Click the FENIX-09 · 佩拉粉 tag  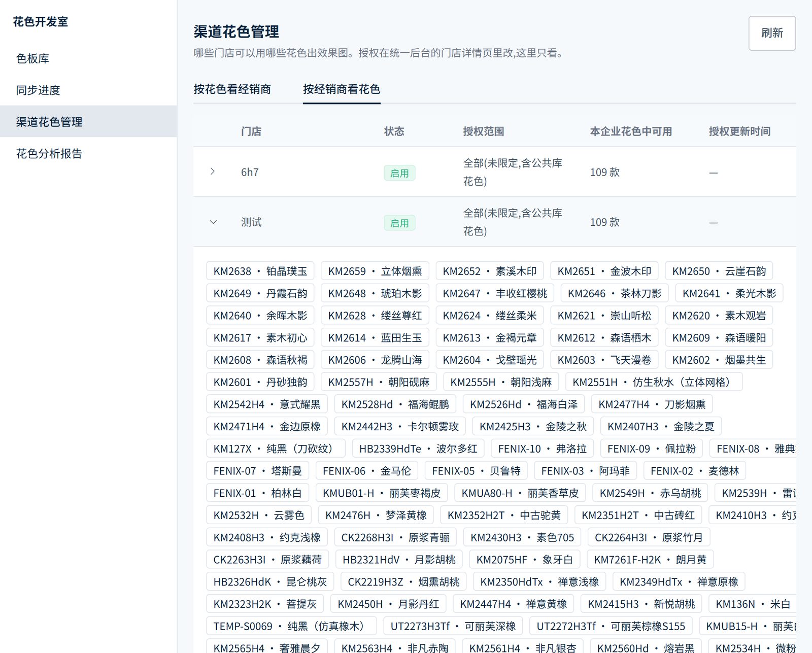(x=652, y=449)
